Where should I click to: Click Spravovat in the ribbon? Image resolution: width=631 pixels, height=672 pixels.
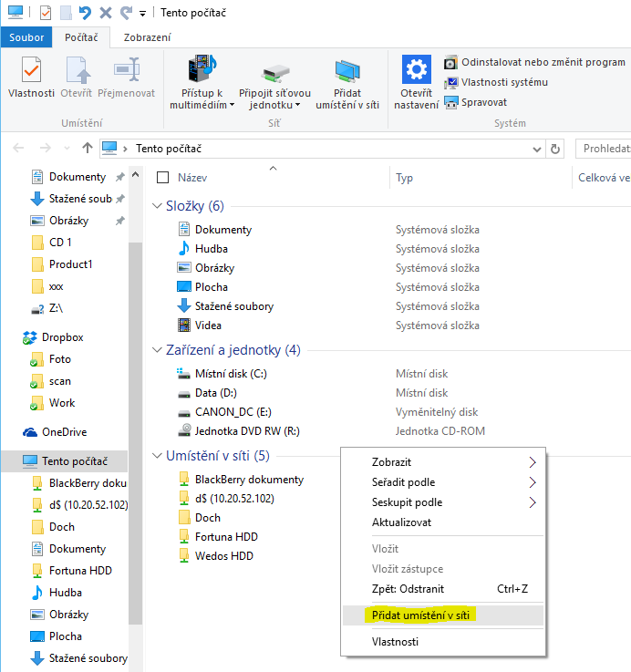coord(483,102)
